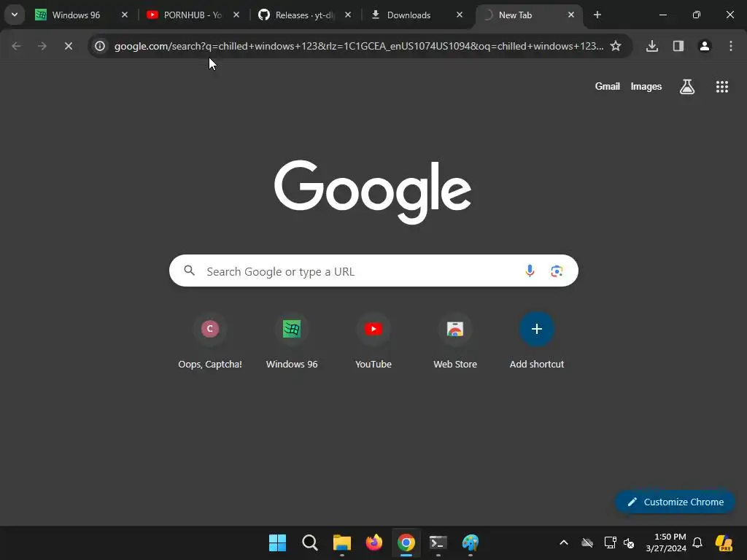Click the Google logo

(373, 192)
